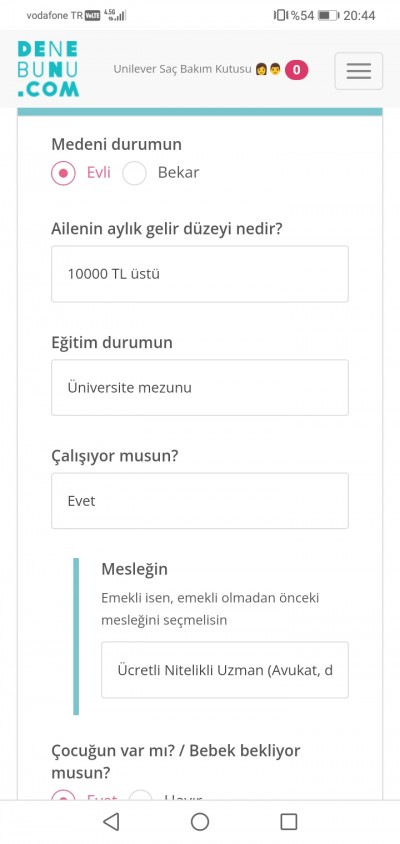This screenshot has height=844, width=400.
Task: Tap the Bekar label text
Action: pyautogui.click(x=178, y=173)
